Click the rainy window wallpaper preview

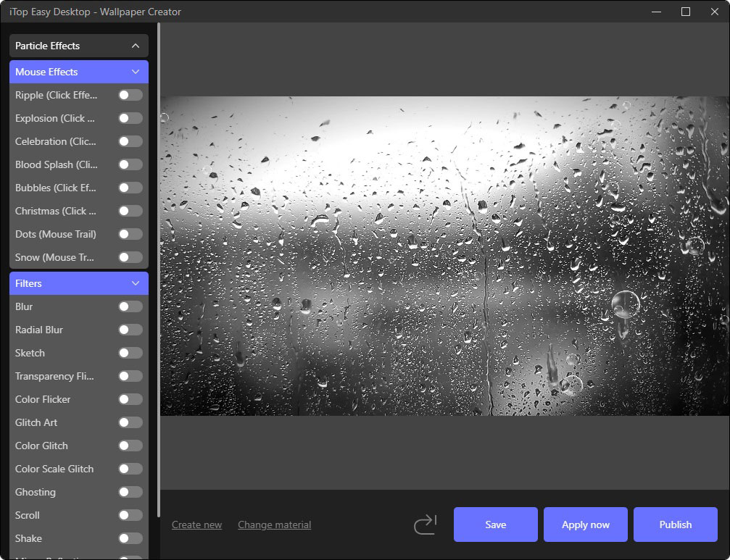[444, 256]
